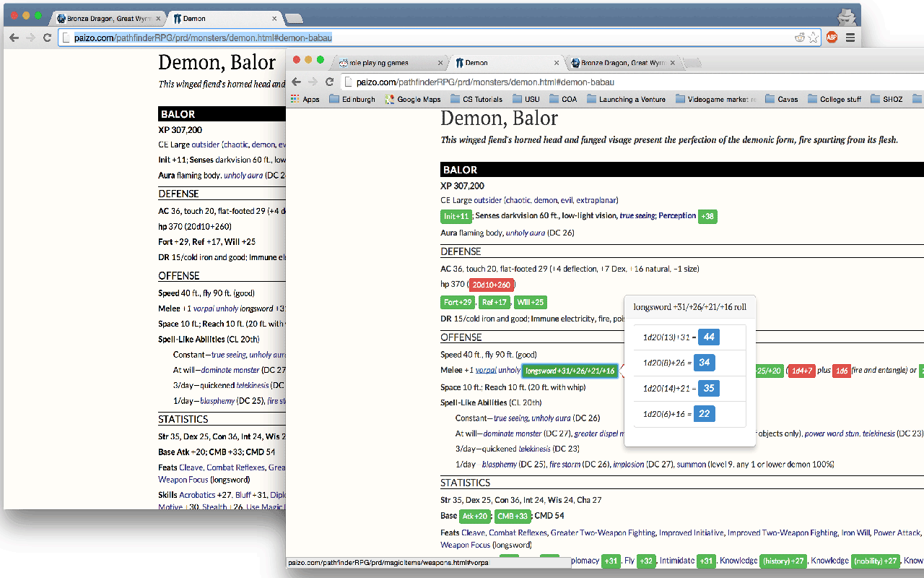Open outsider type link in front window
Viewport: 924px width, 578px height.
click(487, 200)
